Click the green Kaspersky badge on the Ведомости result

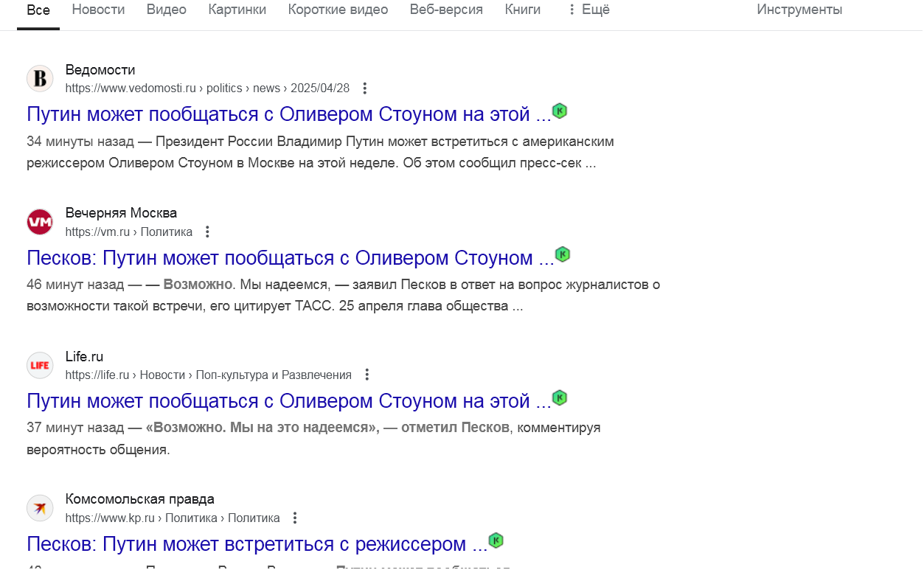[560, 111]
